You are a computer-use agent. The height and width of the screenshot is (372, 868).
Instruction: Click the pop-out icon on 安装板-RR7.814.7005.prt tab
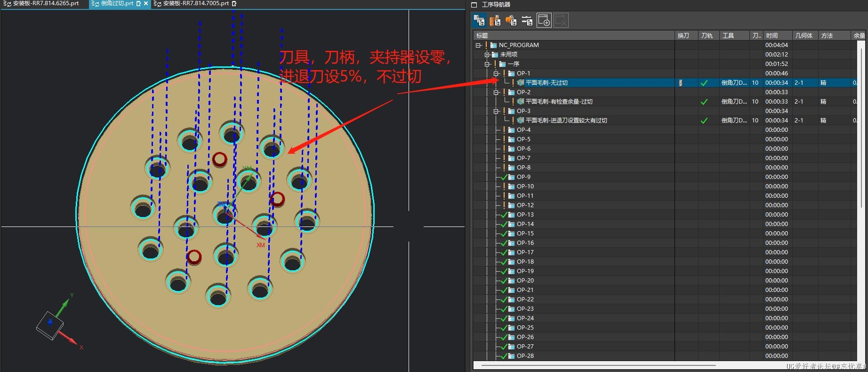234,3
